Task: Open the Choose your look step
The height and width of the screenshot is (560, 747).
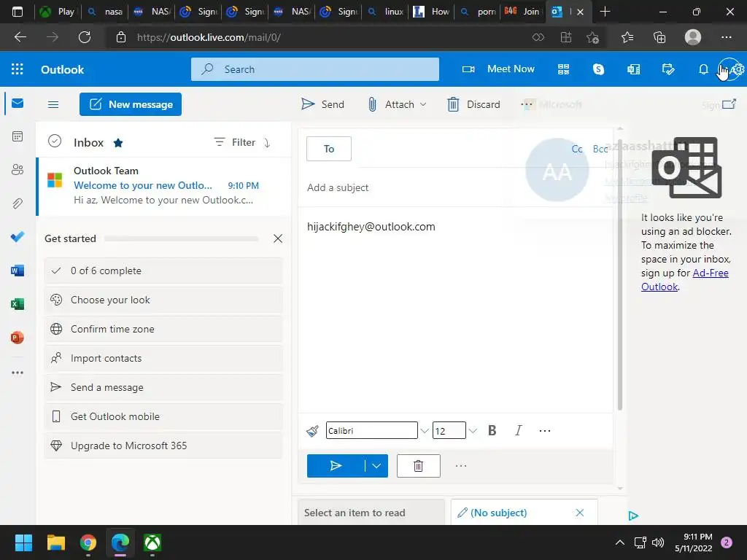Action: 163,300
